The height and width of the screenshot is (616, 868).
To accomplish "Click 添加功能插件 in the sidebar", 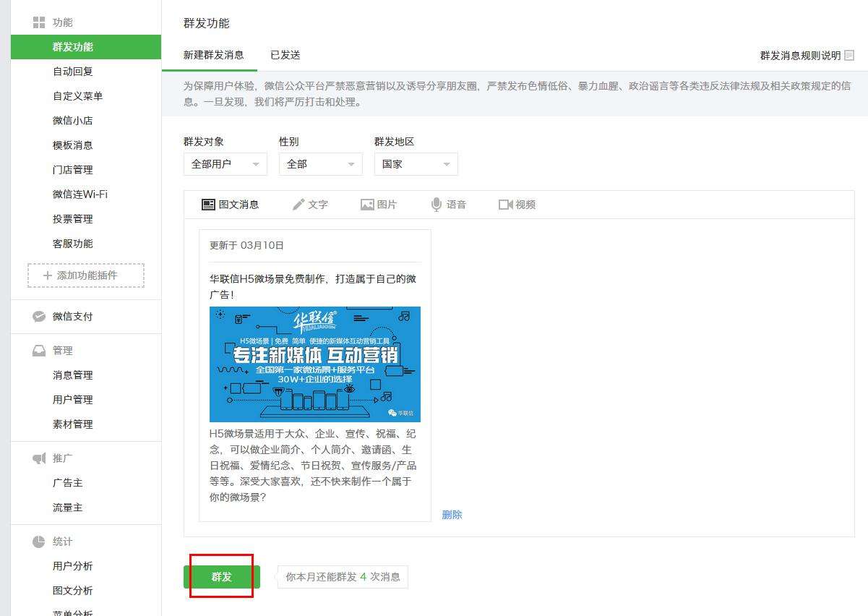I will coord(86,275).
